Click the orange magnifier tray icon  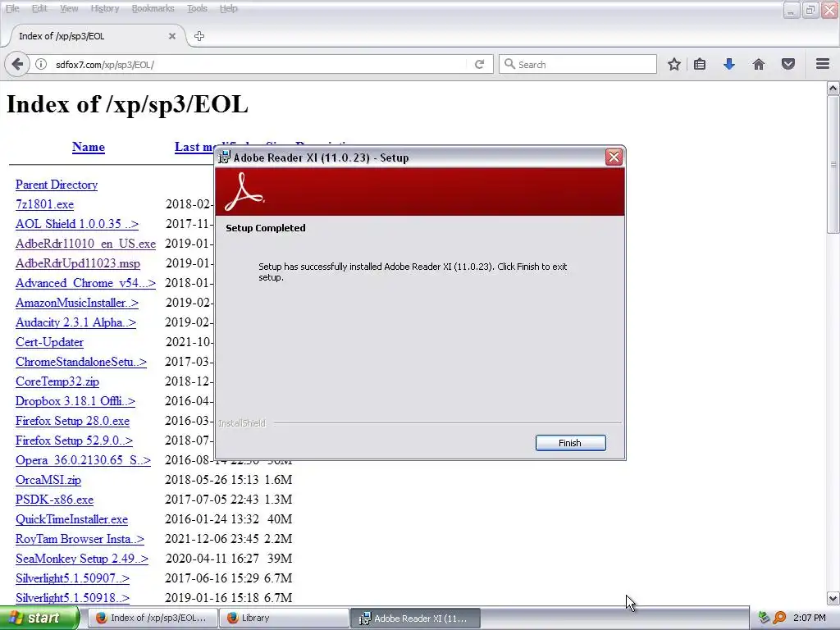click(779, 619)
